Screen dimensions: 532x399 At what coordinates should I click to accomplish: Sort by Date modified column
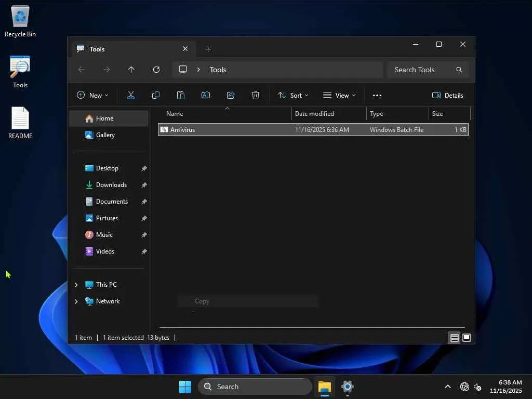pos(329,114)
